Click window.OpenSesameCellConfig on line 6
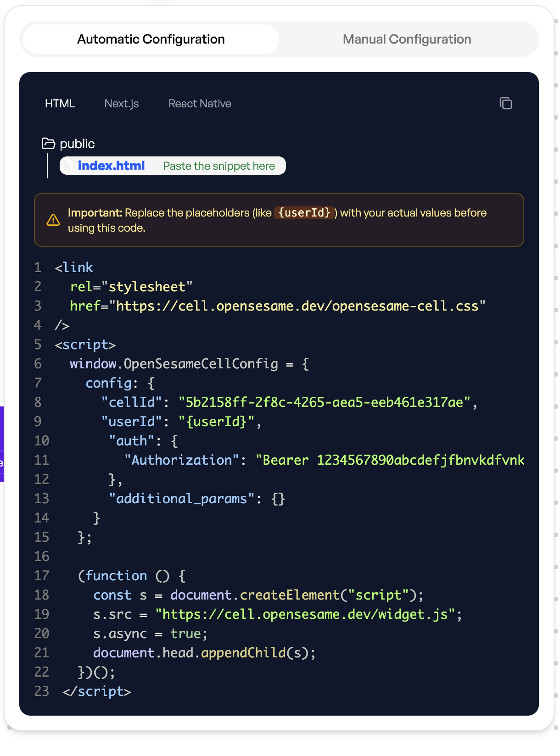The height and width of the screenshot is (756, 560). [x=174, y=364]
